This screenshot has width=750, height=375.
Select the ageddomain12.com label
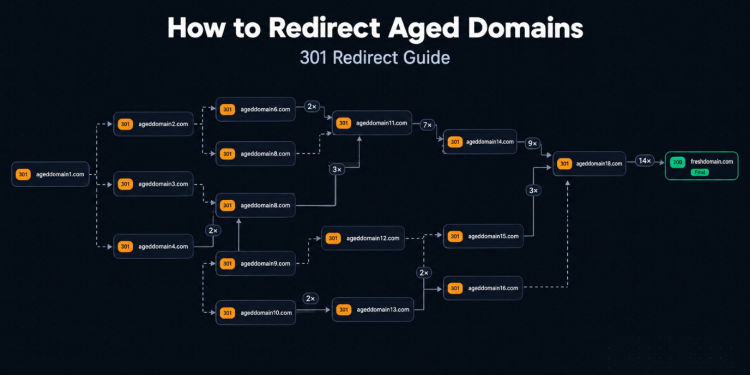373,238
